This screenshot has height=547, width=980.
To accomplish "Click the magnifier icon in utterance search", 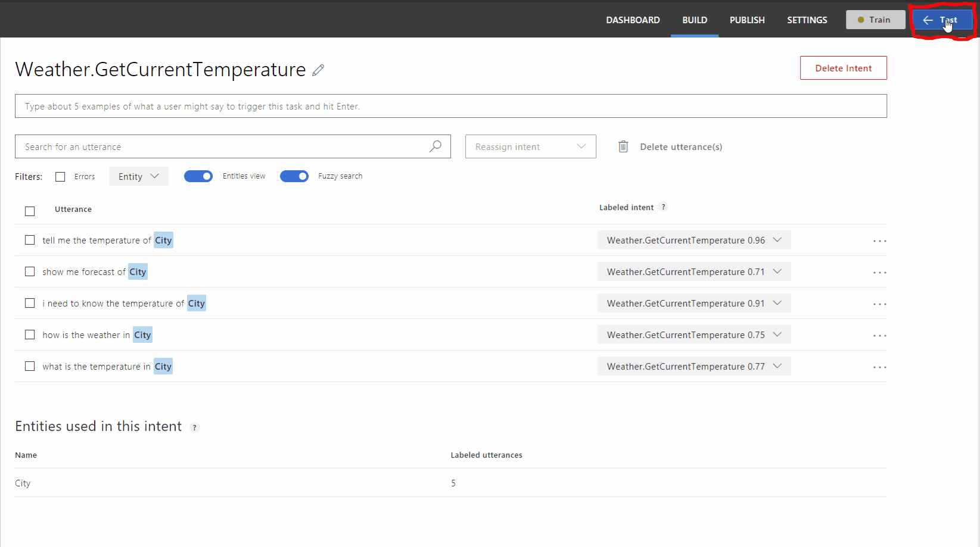I will click(435, 146).
